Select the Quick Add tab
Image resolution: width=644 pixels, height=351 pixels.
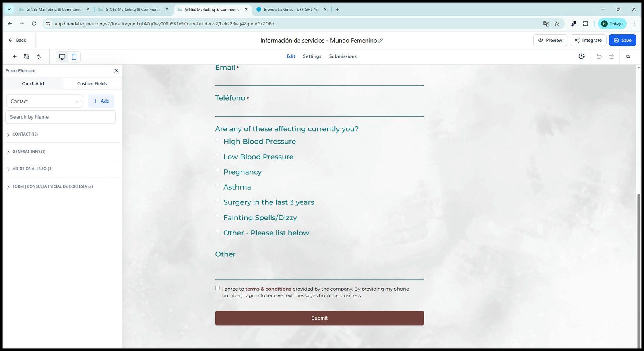[x=33, y=84]
